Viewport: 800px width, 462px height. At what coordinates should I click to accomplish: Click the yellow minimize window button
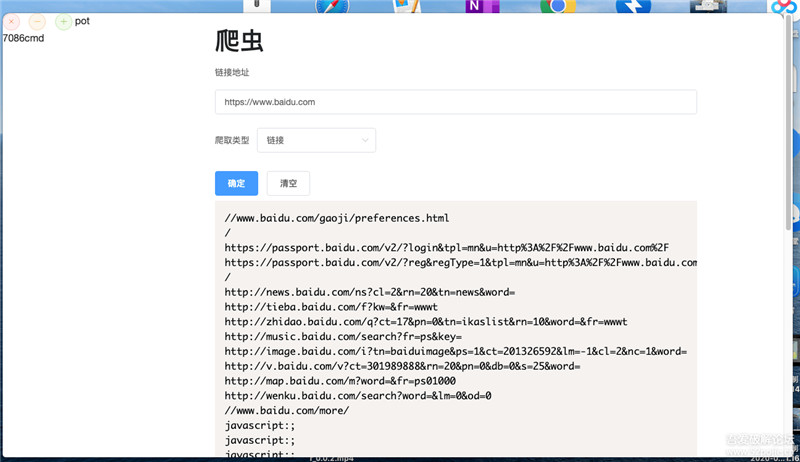click(x=37, y=21)
